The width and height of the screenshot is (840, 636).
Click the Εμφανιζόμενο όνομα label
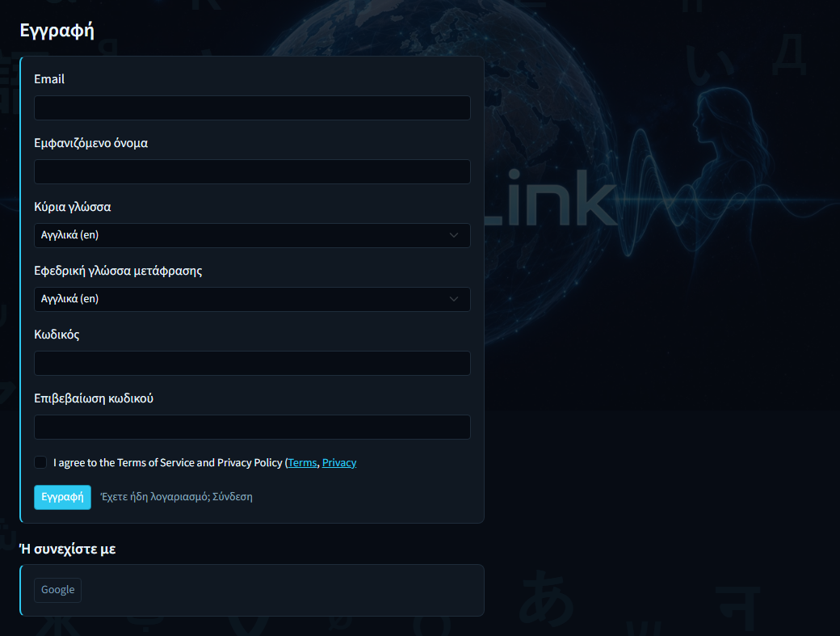pyautogui.click(x=91, y=143)
